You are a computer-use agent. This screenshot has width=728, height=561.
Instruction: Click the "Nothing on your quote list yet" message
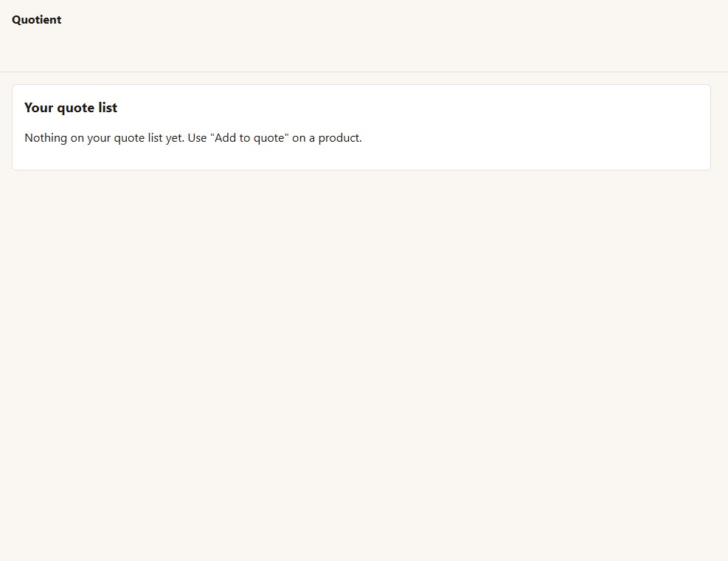pos(193,138)
